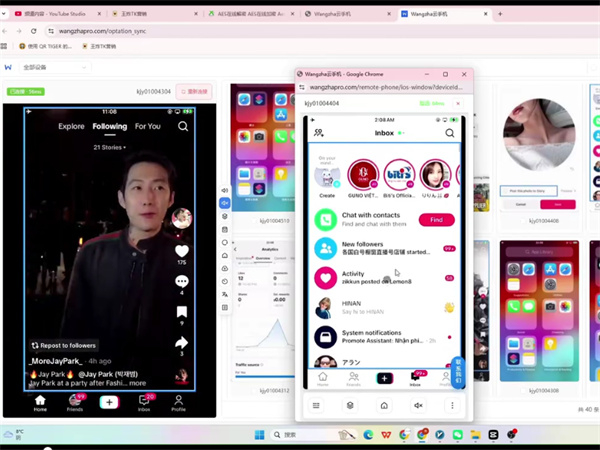
Task: Click the cloud download icon in the side tool strip
Action: pos(225,268)
